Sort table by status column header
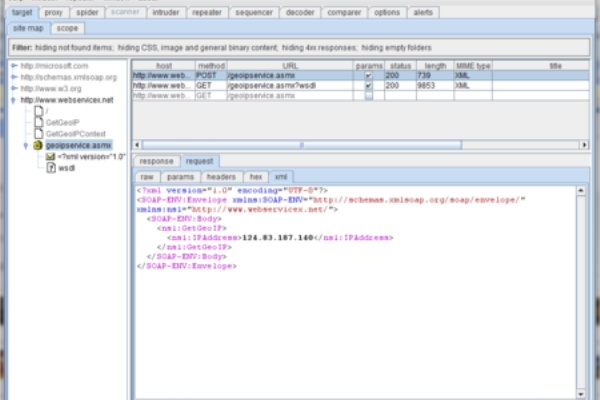 tap(400, 66)
